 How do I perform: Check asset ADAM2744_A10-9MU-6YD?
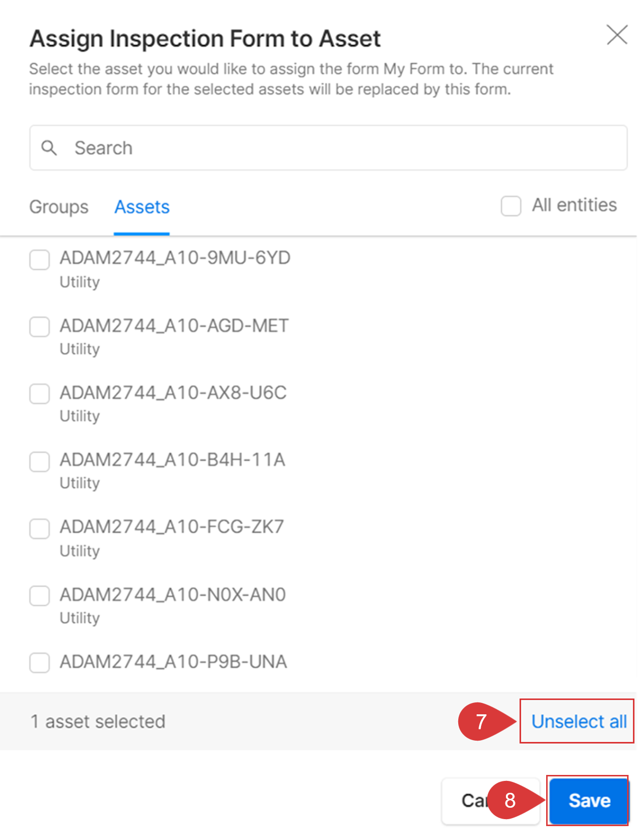click(x=39, y=259)
